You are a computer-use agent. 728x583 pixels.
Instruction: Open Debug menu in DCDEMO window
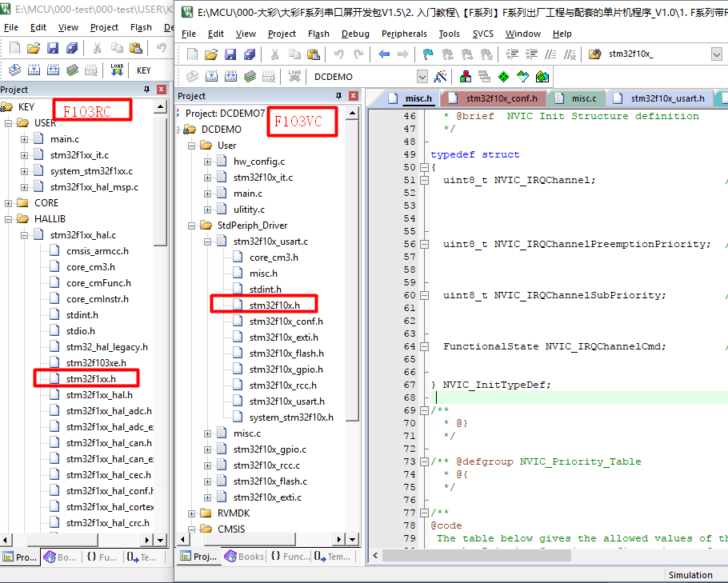pos(355,34)
